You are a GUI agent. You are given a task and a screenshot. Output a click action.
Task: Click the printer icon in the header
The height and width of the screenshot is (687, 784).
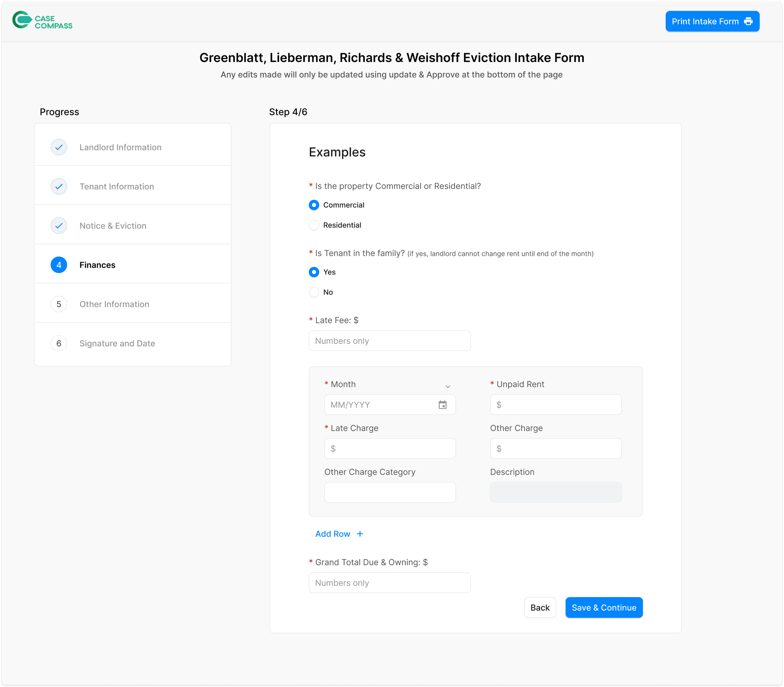(x=748, y=21)
